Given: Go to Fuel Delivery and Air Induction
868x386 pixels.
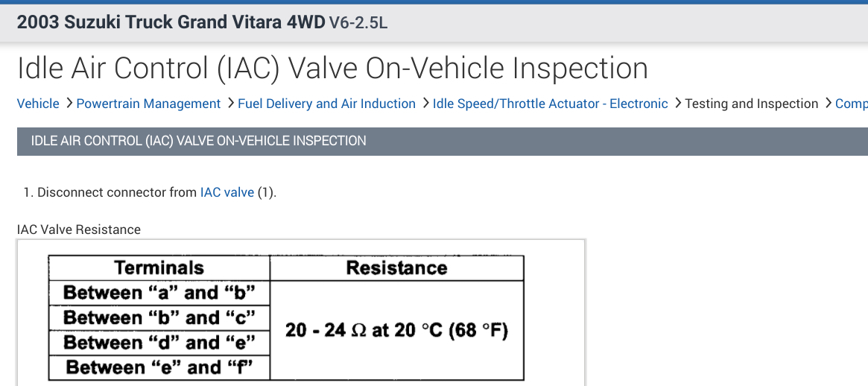Looking at the screenshot, I should (x=326, y=104).
